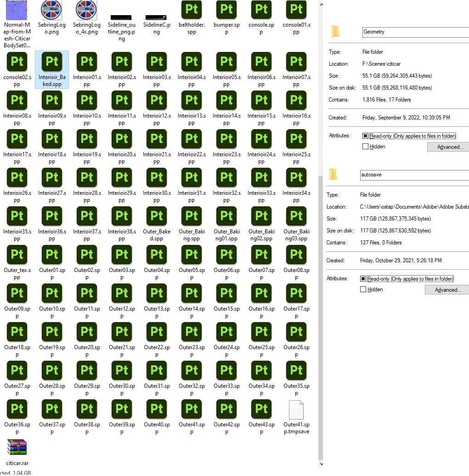This screenshot has width=469, height=476.
Task: Select the Interioir30.spp file
Action: (157, 185)
